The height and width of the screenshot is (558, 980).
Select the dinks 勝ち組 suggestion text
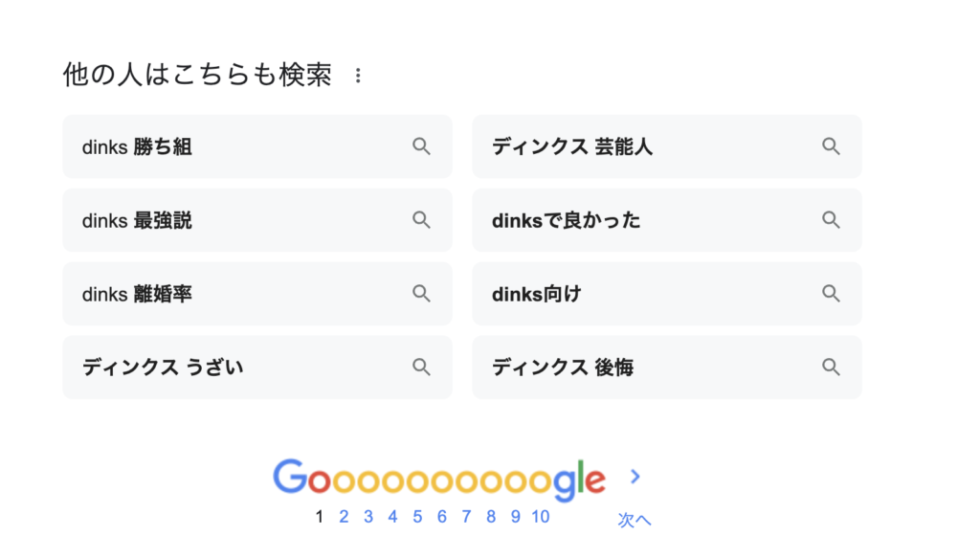(137, 146)
